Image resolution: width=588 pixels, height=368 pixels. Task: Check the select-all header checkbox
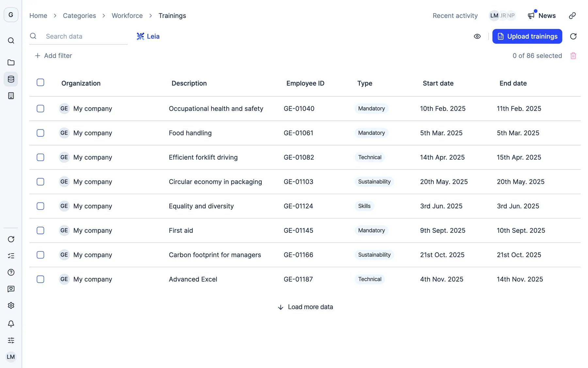41,82
